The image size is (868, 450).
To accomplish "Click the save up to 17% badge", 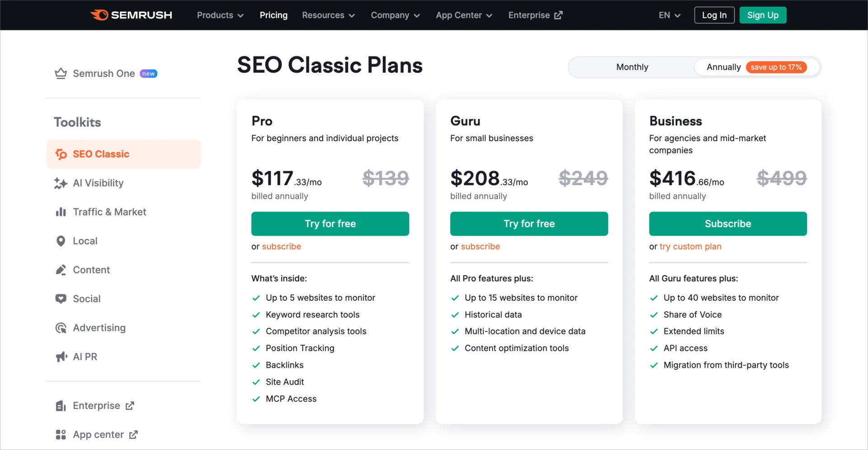I will coord(776,67).
